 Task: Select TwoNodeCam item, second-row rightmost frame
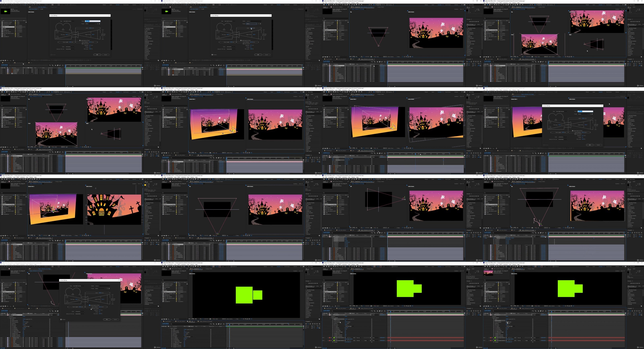tap(489, 127)
